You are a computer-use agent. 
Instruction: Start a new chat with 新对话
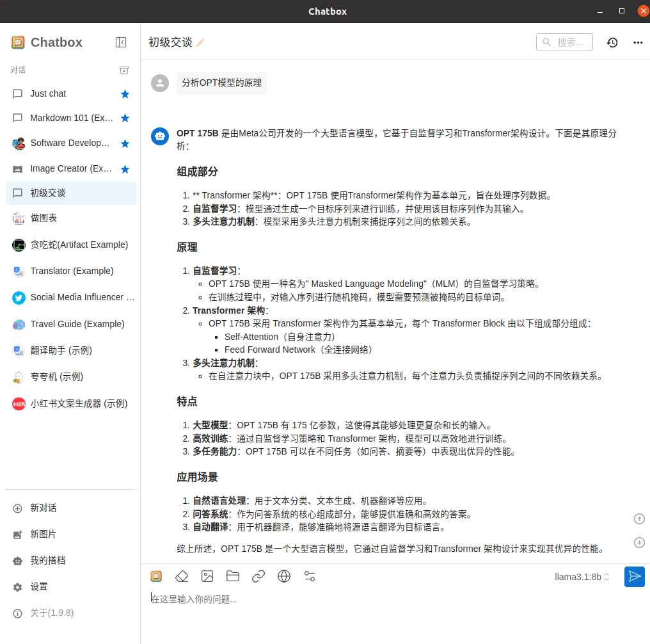pyautogui.click(x=71, y=508)
